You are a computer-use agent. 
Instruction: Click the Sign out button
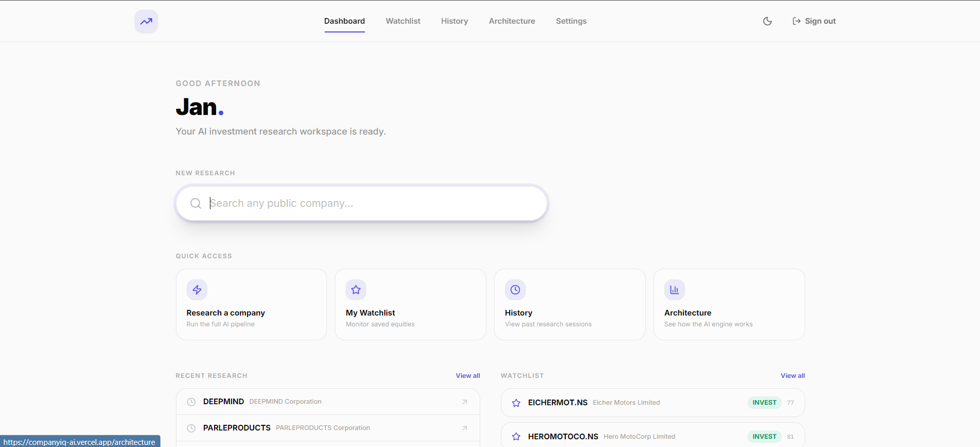814,21
